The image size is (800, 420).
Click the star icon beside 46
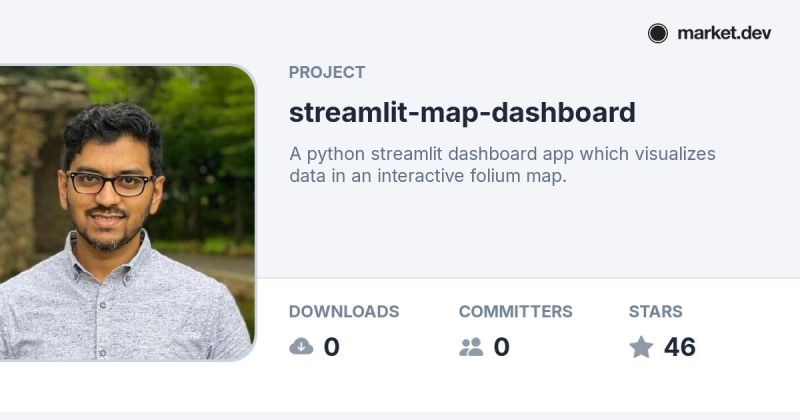coord(641,347)
